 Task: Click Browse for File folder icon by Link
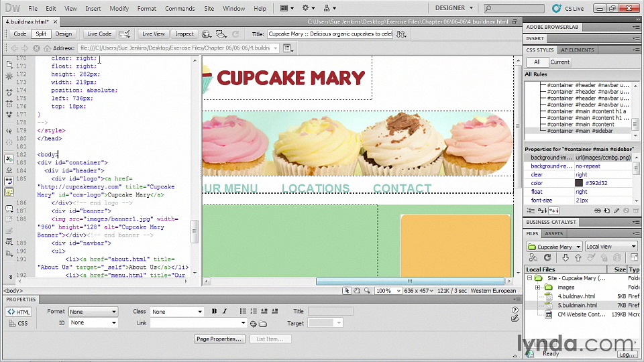263,324
